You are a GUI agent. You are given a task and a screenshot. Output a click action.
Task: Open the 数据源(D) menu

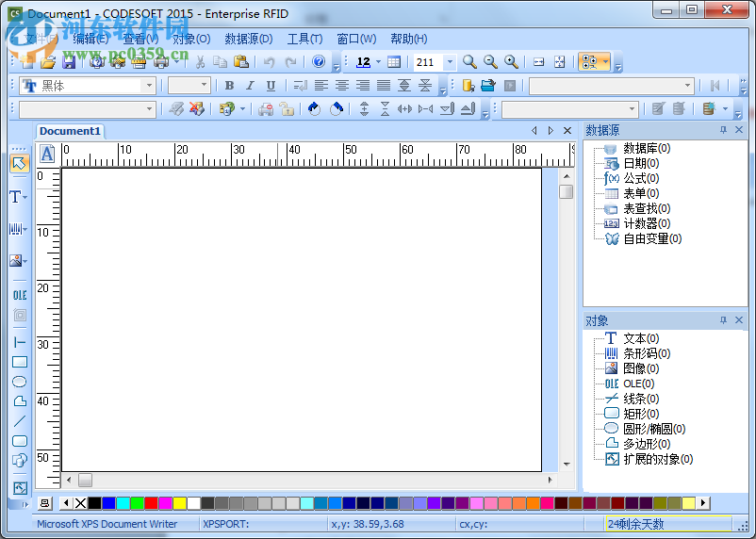pos(249,39)
